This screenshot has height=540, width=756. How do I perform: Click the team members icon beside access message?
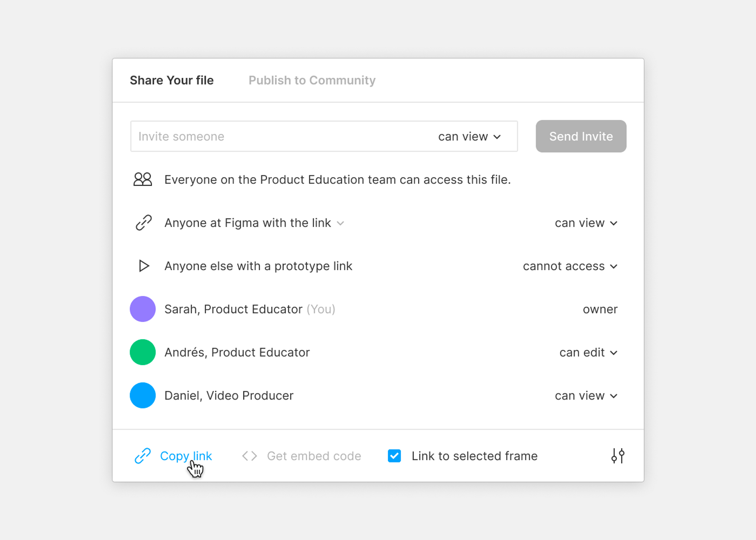coord(143,179)
